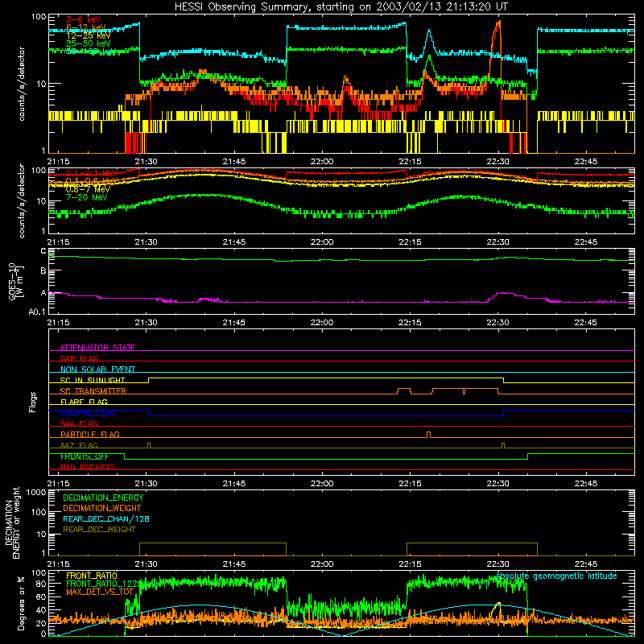Click the SC_TRANSMITTER pulse near 22:14
This screenshot has height=644, width=644.
404,391
